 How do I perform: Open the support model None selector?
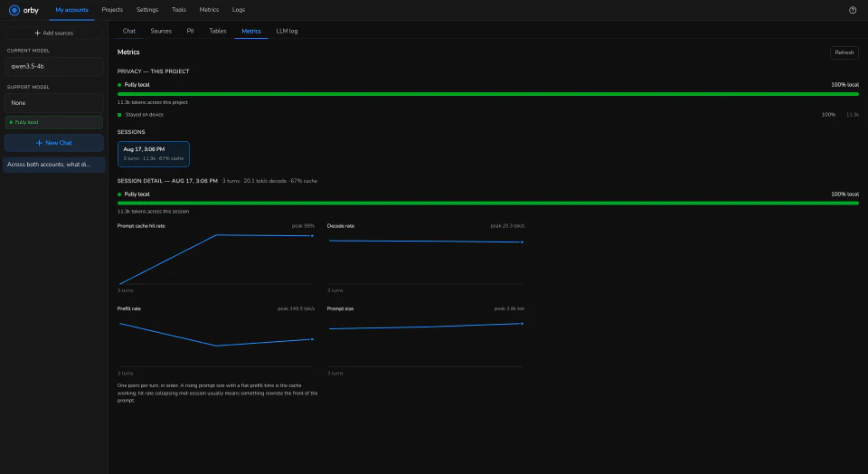click(x=53, y=103)
